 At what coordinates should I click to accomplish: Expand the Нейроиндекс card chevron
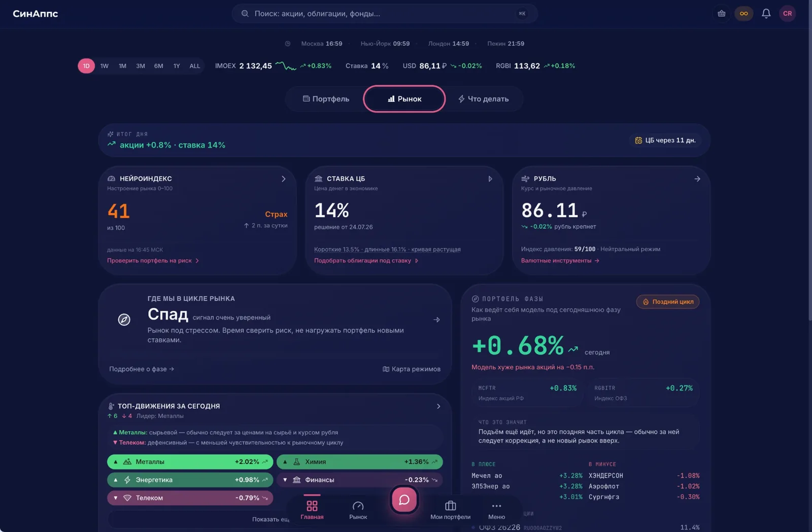pyautogui.click(x=284, y=179)
